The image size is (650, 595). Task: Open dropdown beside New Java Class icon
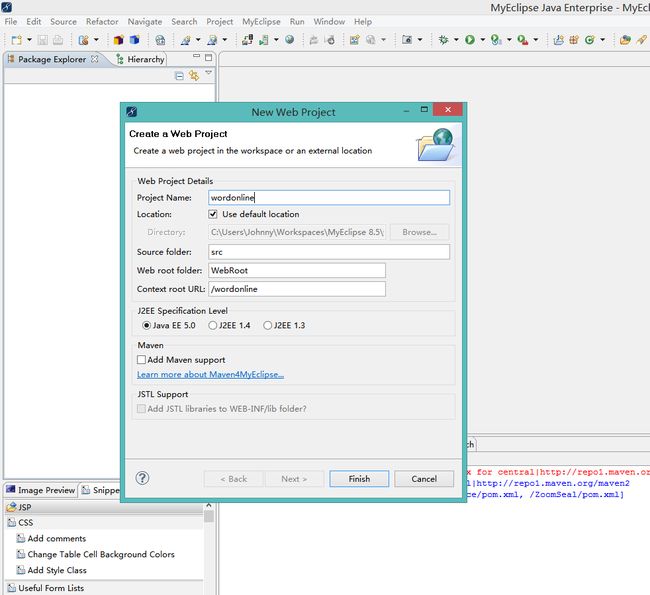point(602,40)
